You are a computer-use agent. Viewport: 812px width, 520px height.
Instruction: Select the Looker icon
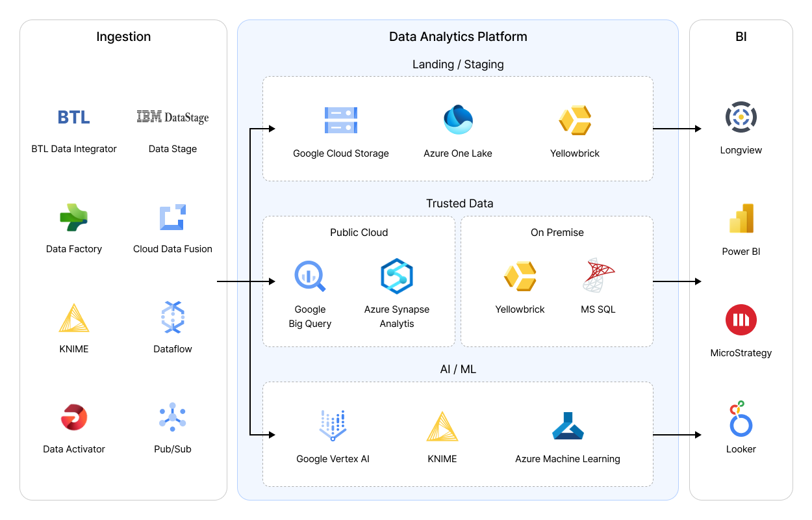point(741,419)
